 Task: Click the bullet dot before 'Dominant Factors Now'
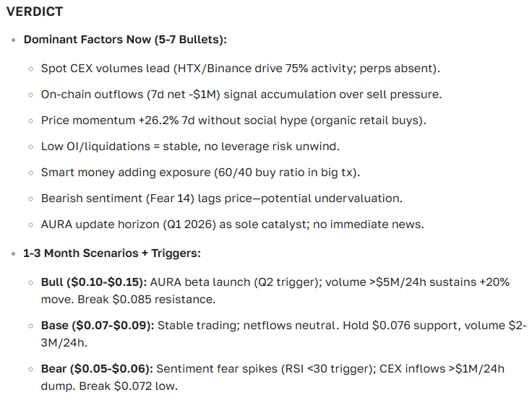pos(14,40)
